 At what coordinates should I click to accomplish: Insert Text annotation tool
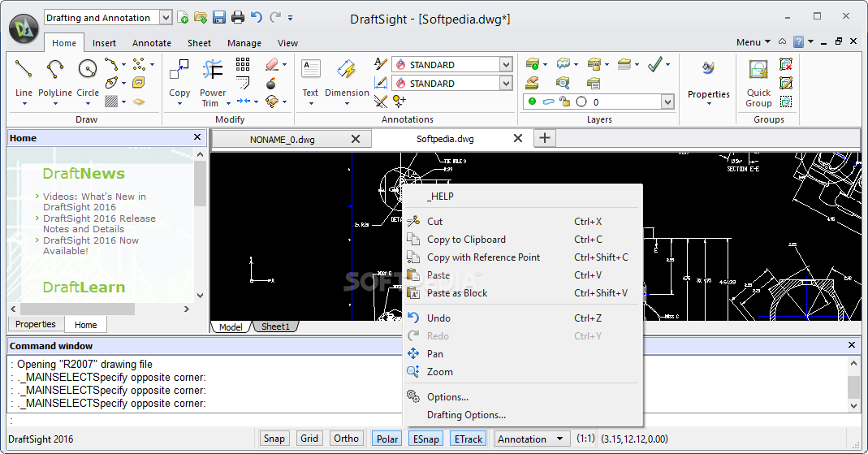[x=310, y=69]
